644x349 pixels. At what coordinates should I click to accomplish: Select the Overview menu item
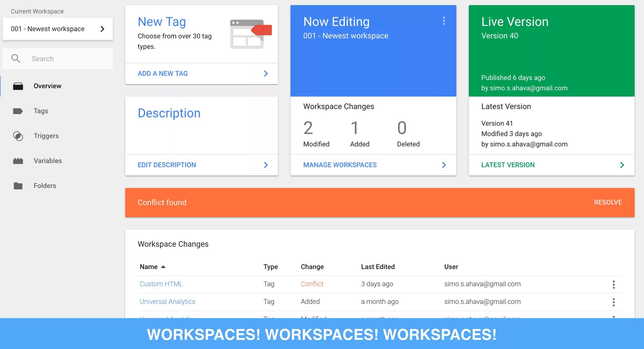click(x=47, y=85)
